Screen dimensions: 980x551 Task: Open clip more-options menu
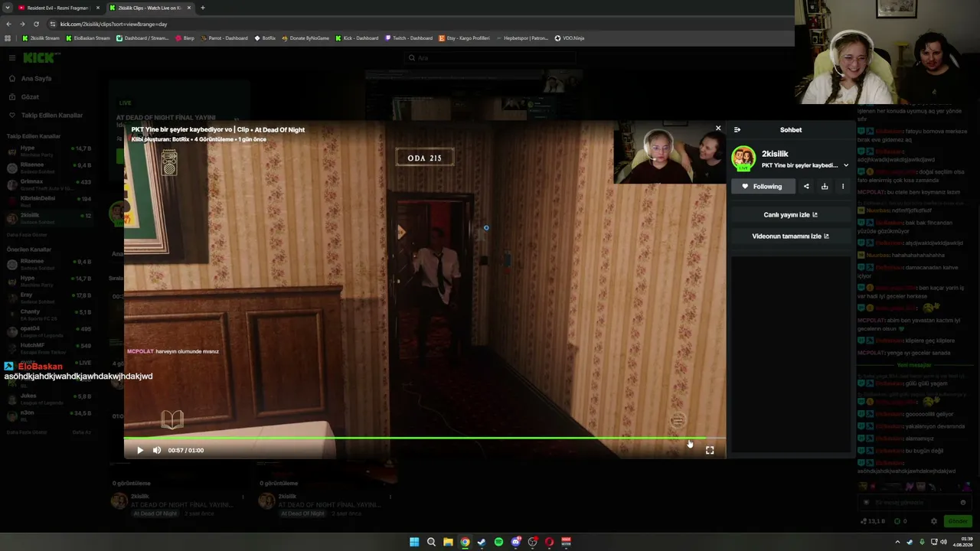click(x=843, y=186)
